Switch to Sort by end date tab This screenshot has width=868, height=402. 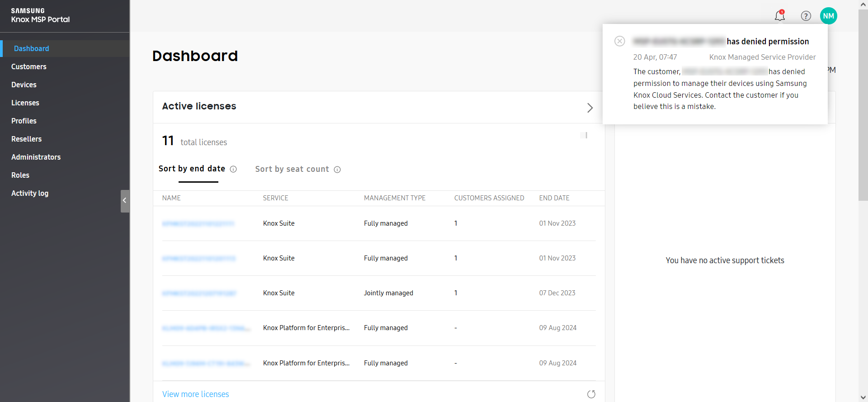(x=192, y=169)
